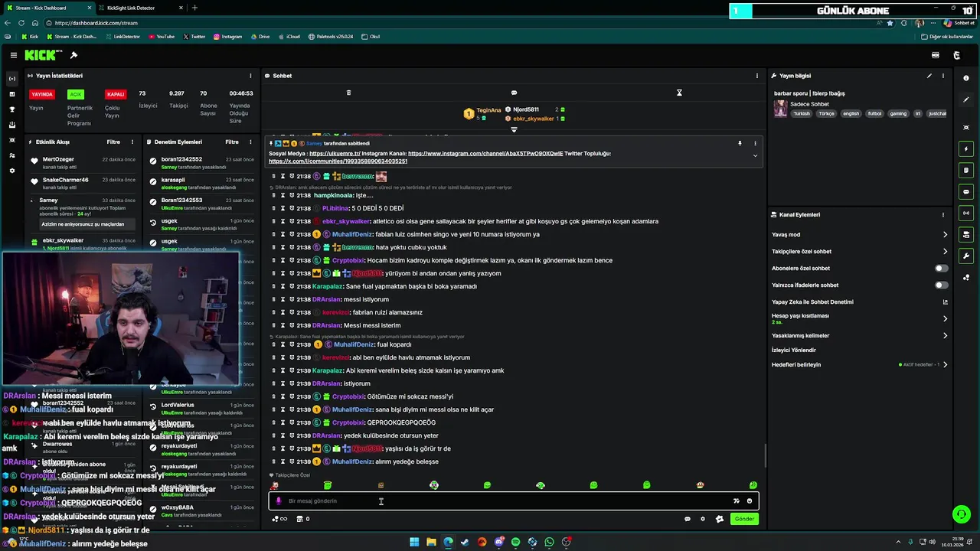Open the Yayın bilgisi three-dot menu

click(x=943, y=76)
